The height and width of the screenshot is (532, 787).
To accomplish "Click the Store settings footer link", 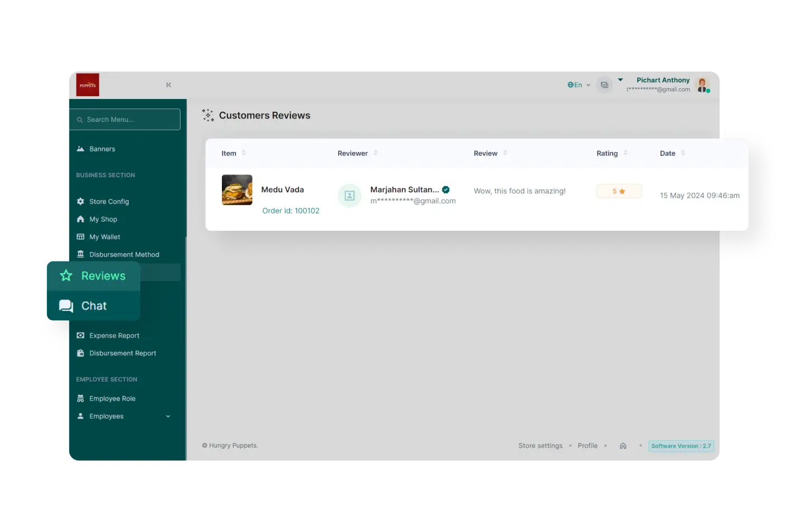I will point(540,446).
